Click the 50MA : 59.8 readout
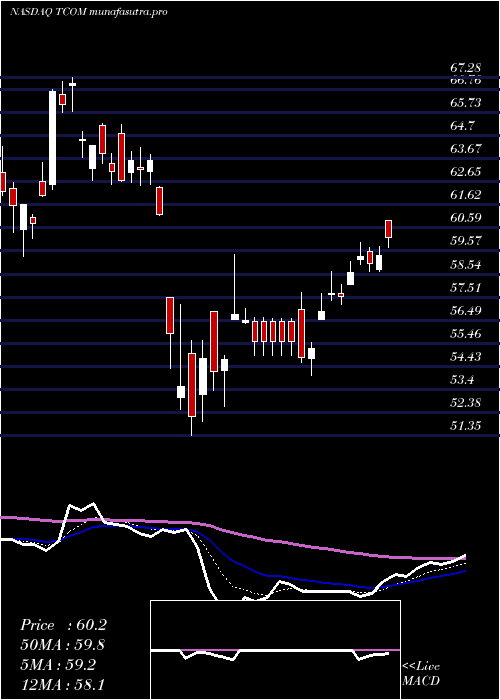The height and width of the screenshot is (700, 500). click(x=63, y=645)
